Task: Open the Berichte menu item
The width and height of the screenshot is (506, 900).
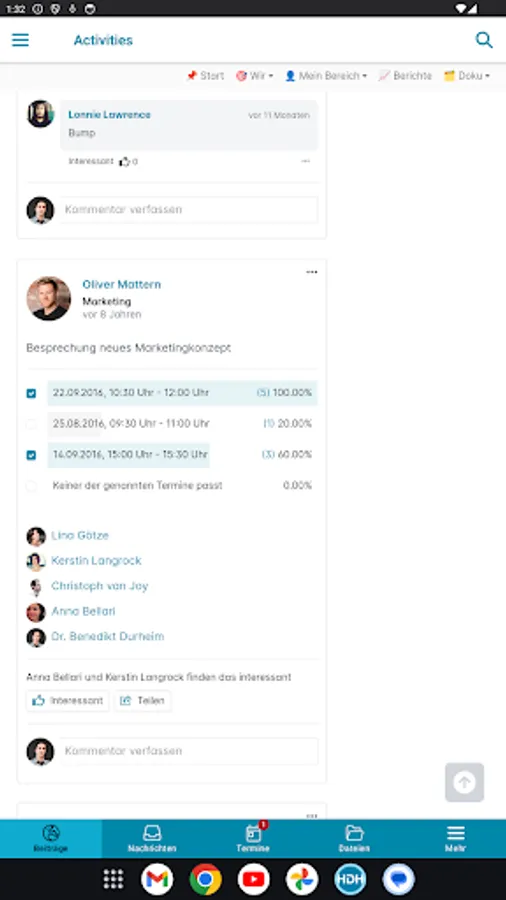Action: click(x=405, y=76)
